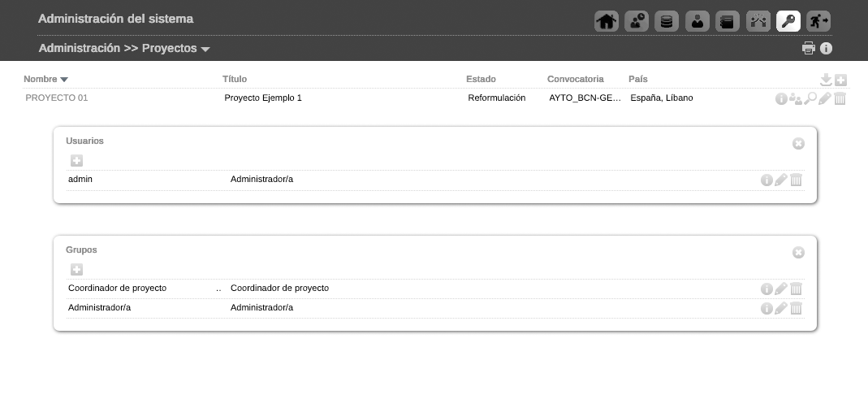Click the Proyecto Ejemplo 1 title cell
The image size is (868, 395).
point(263,98)
